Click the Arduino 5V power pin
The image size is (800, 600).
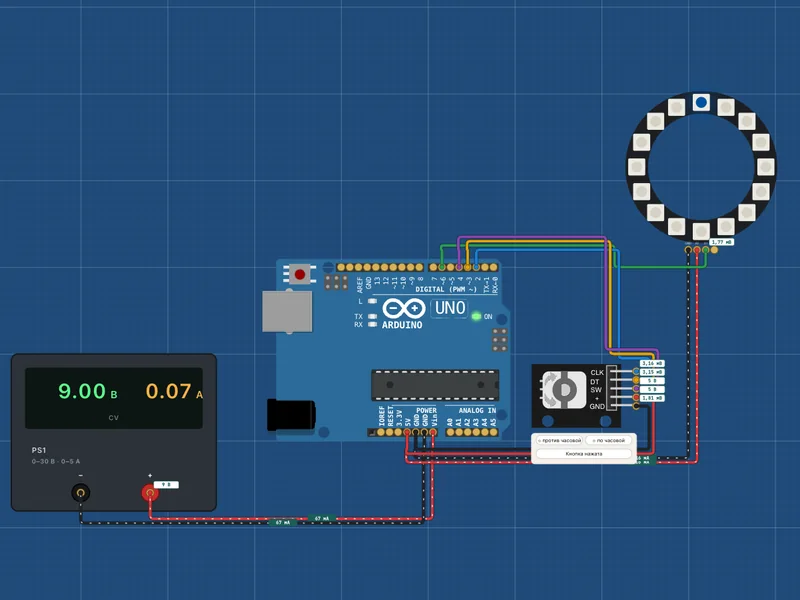407,432
